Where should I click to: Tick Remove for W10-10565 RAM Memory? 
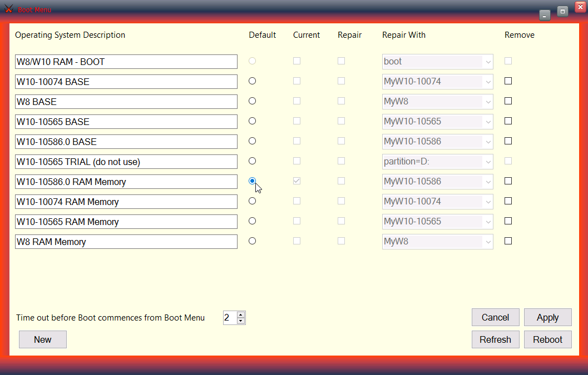tap(508, 221)
